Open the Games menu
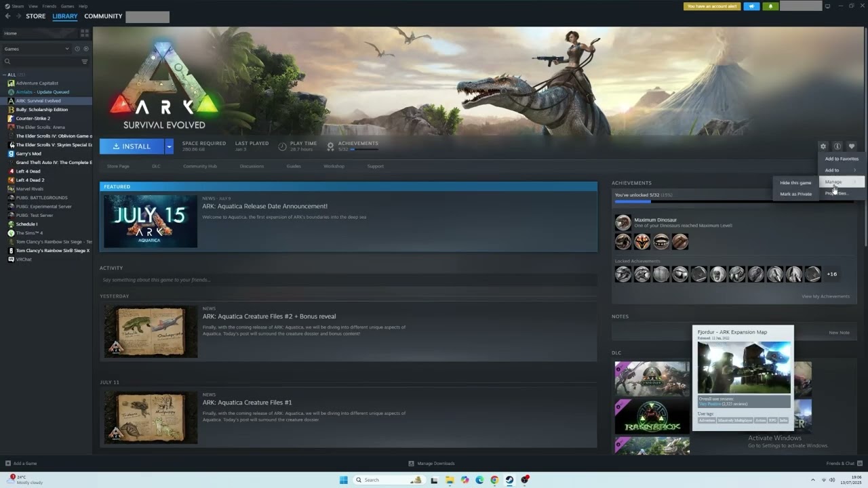868x488 pixels. tap(67, 6)
